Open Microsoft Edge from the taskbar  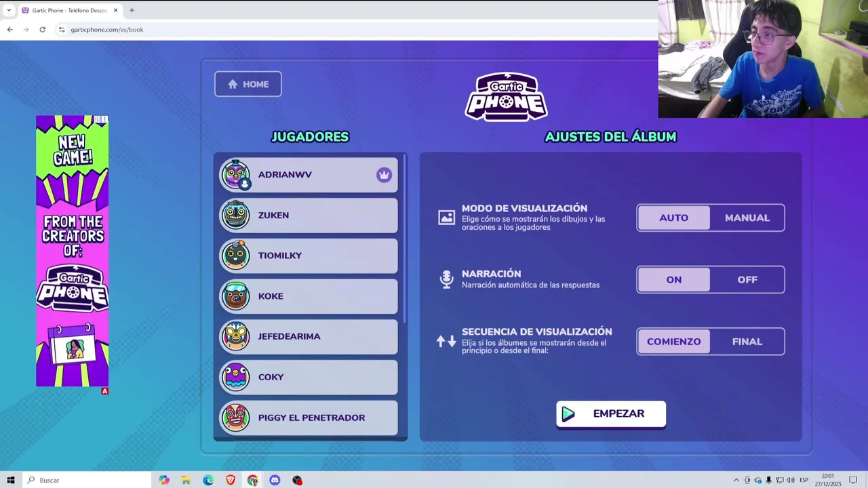pyautogui.click(x=208, y=480)
